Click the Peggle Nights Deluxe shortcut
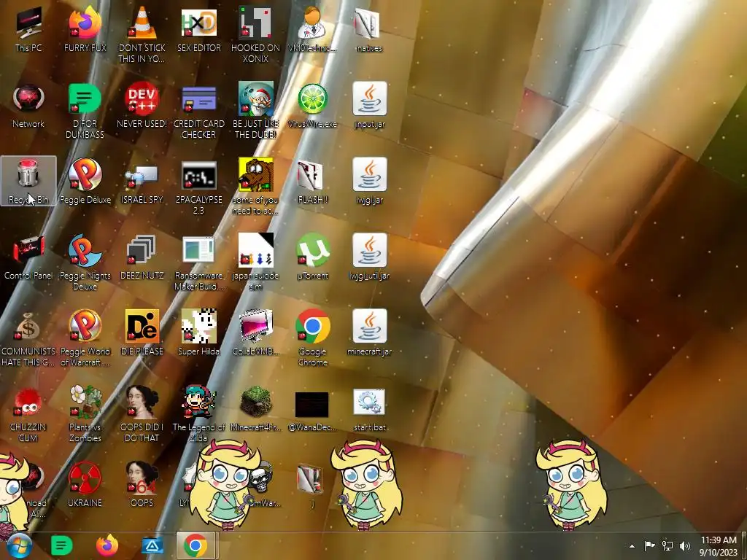Screen dimensions: 747x560 [x=85, y=262]
